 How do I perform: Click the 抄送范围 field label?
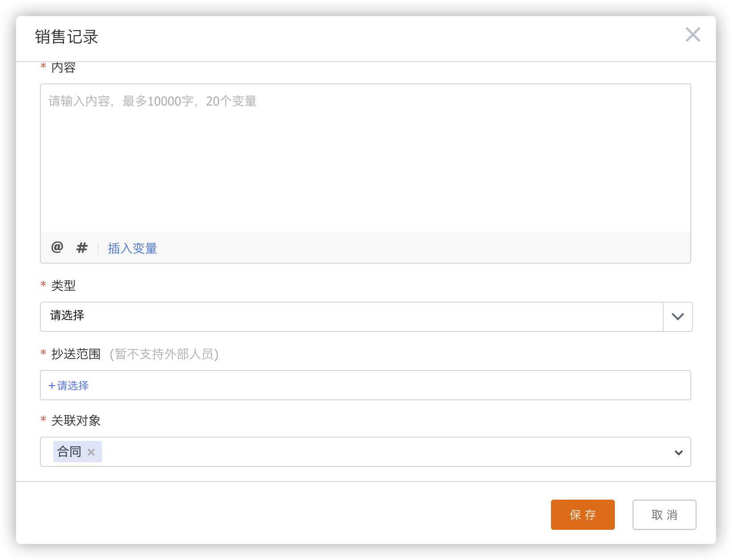coord(76,354)
